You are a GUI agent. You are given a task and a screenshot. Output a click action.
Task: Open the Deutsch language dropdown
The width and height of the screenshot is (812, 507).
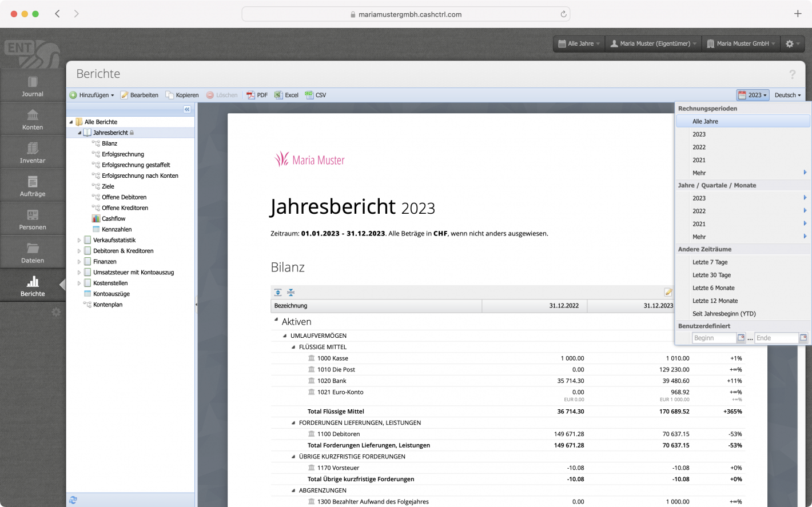(787, 95)
